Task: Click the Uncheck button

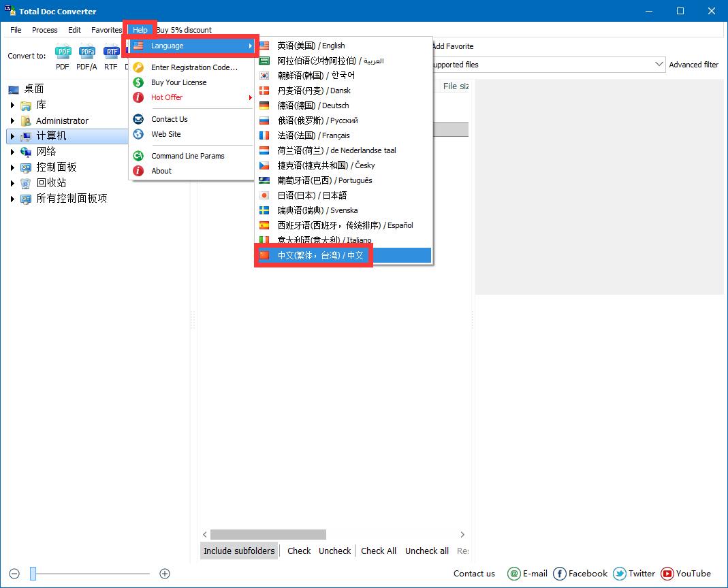Action: tap(335, 551)
